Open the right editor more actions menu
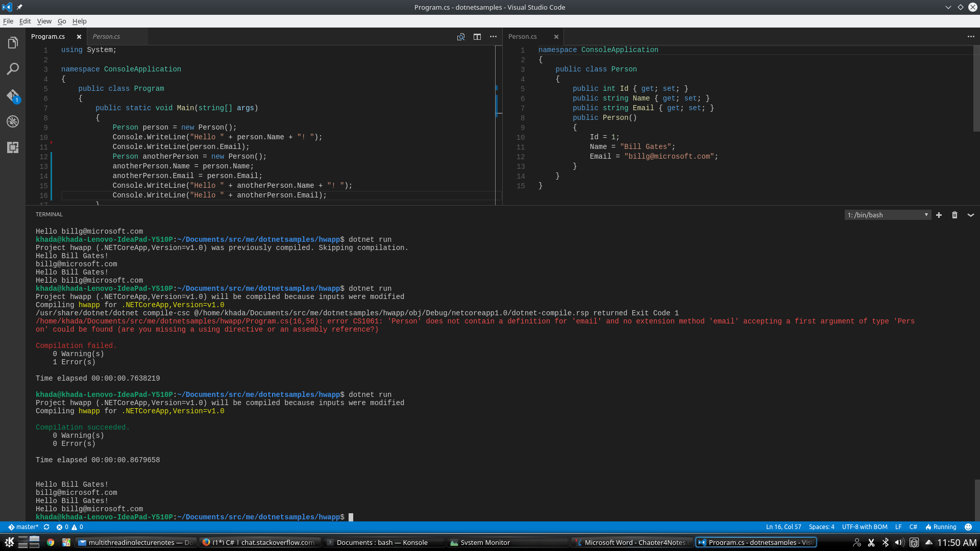The image size is (980, 551). (x=971, y=37)
